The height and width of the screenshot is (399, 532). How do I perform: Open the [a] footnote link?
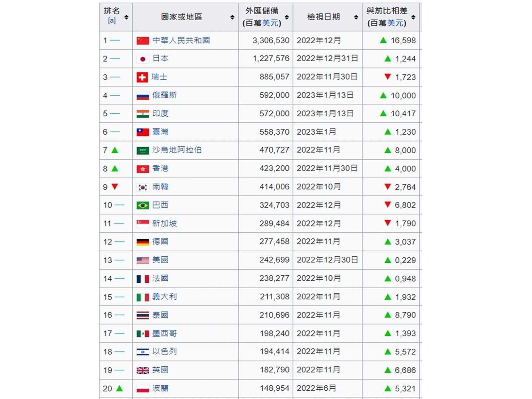[x=112, y=21]
